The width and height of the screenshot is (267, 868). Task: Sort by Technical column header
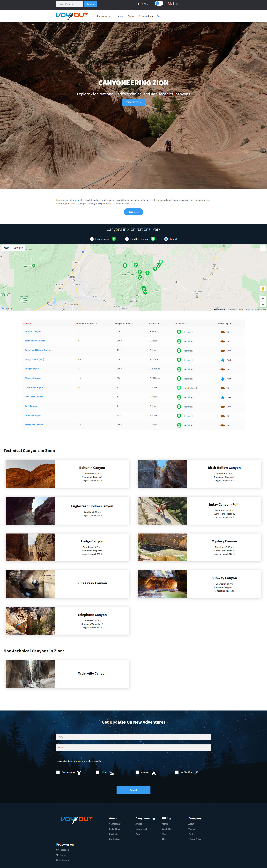[x=181, y=323]
